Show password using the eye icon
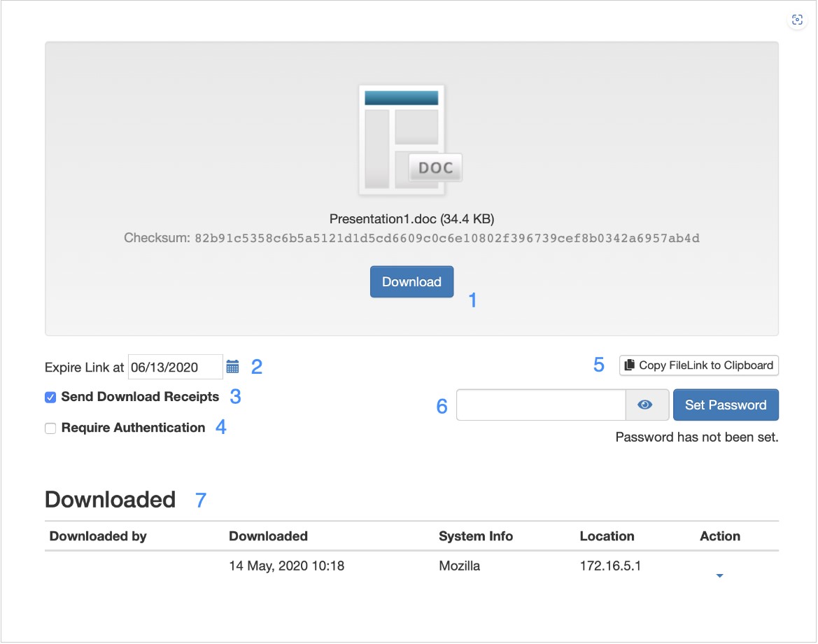The height and width of the screenshot is (644, 818). pyautogui.click(x=645, y=405)
